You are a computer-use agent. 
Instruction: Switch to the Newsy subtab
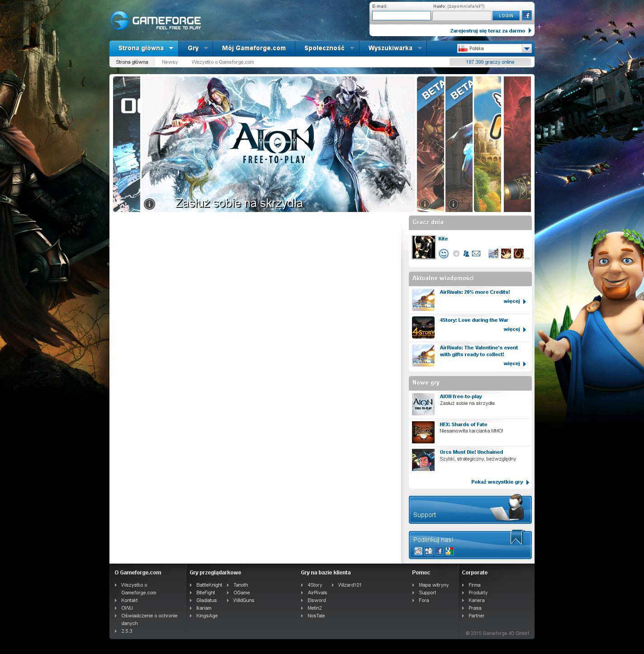(170, 62)
